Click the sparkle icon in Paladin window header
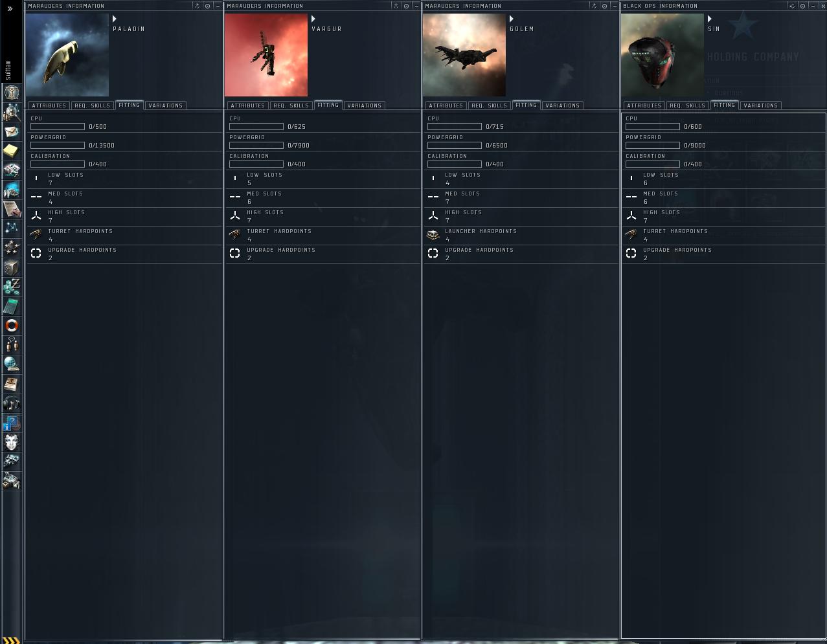This screenshot has height=644, width=827. pyautogui.click(x=198, y=6)
